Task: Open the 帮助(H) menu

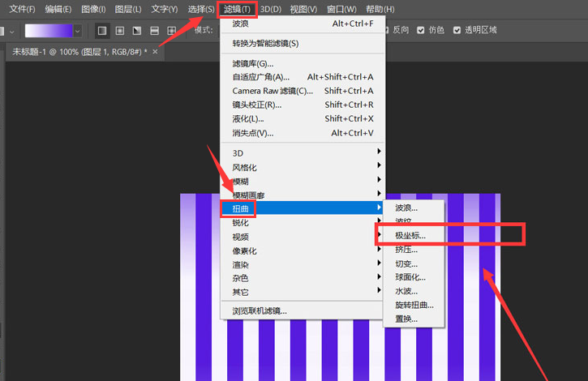Action: click(x=380, y=9)
